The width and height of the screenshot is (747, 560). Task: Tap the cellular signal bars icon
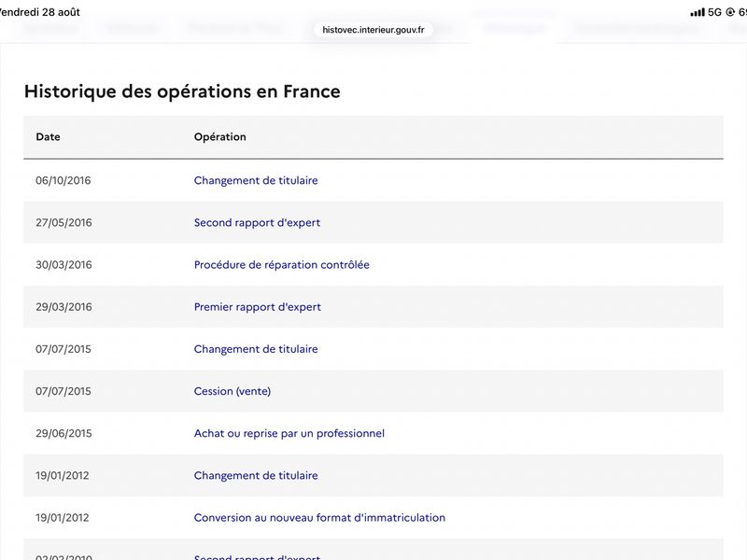[x=698, y=12]
